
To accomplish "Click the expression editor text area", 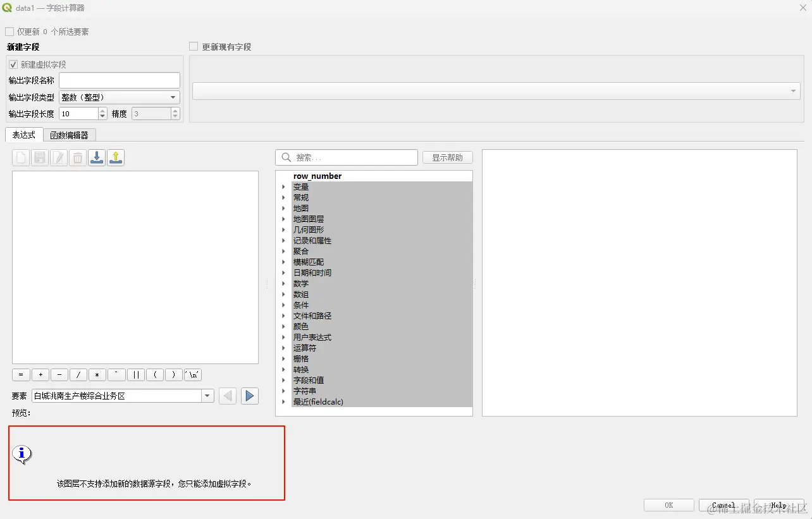I will pyautogui.click(x=135, y=267).
